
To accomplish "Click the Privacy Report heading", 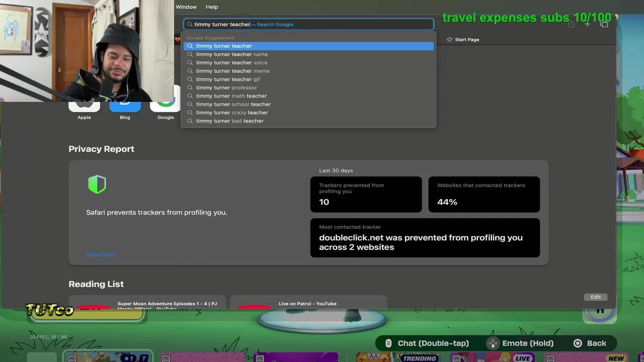I will pos(101,149).
